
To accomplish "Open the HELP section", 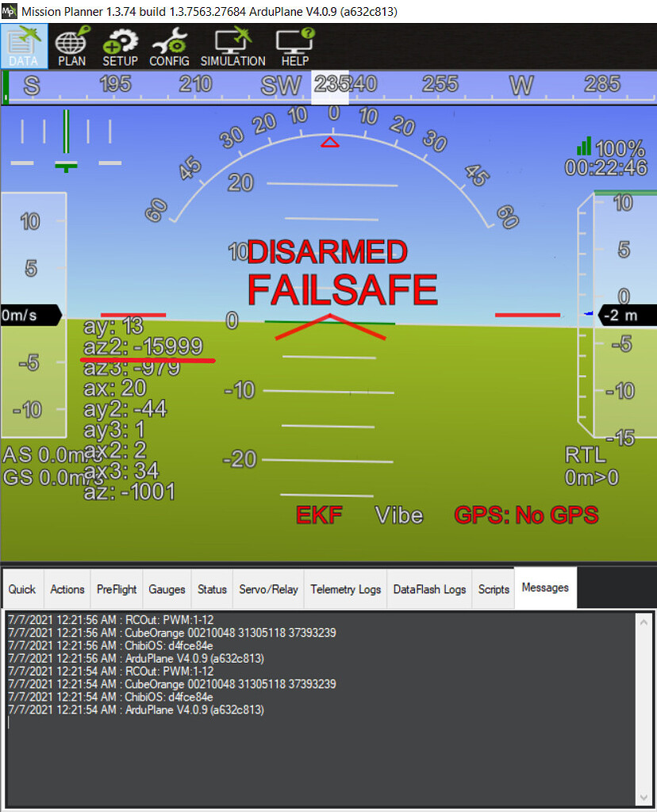I will click(x=294, y=46).
